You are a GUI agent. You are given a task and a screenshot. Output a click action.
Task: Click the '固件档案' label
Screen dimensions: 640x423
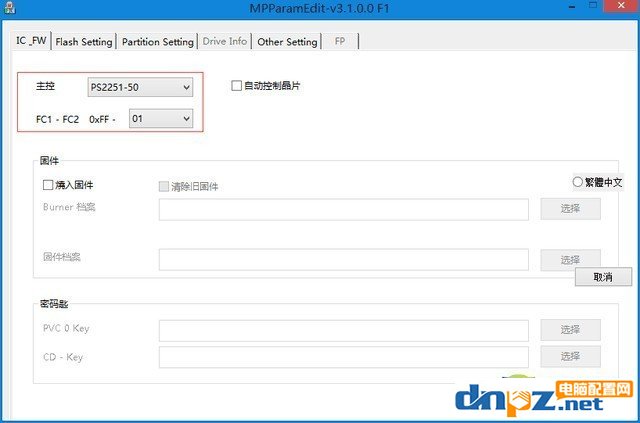(x=62, y=257)
